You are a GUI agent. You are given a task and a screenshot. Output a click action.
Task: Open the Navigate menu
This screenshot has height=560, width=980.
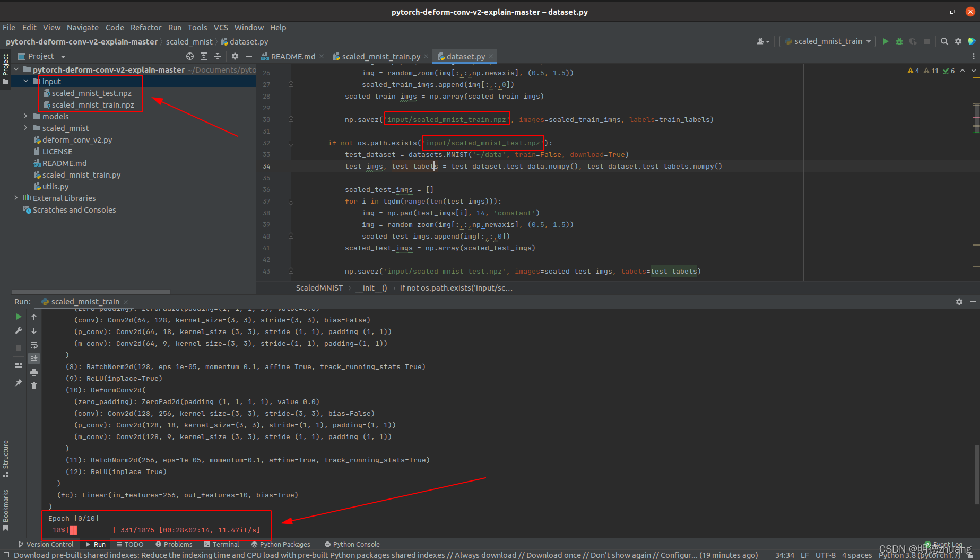coord(83,28)
